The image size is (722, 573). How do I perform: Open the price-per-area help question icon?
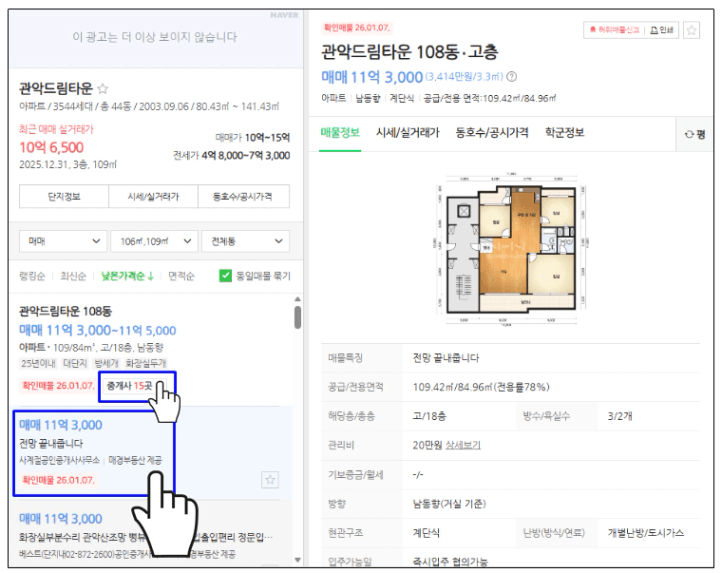[x=512, y=77]
